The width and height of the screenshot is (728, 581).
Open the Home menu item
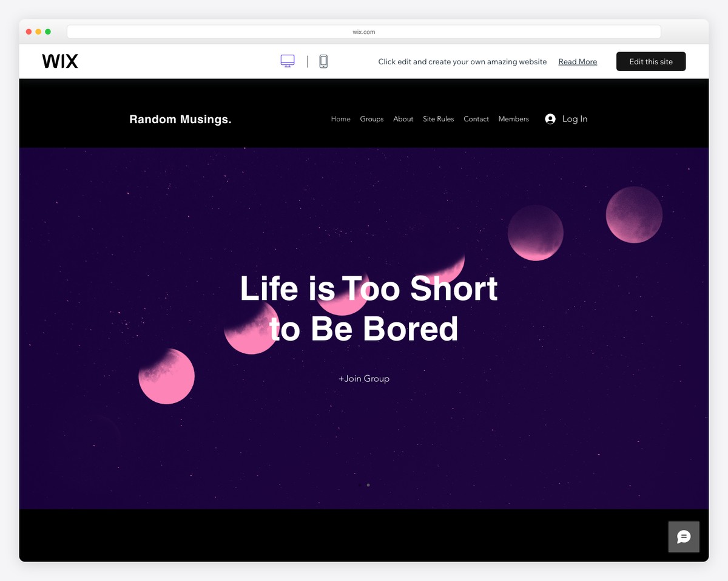(x=340, y=119)
